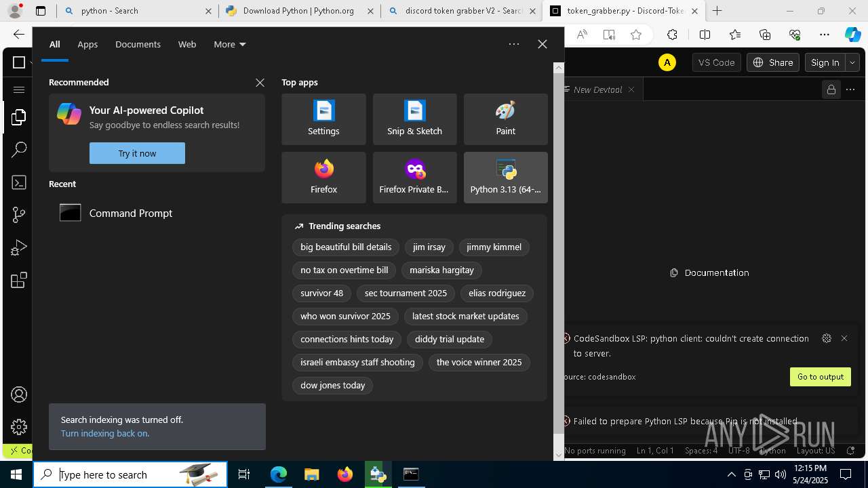Expand Sign In dropdown arrow
Screen dimensions: 868x488
click(x=852, y=62)
